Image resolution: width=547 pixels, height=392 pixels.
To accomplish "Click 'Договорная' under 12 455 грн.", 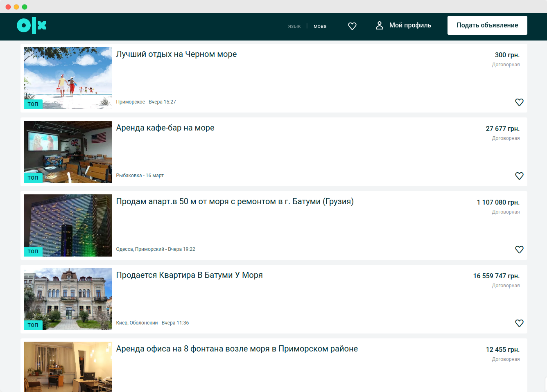I will coord(506,359).
